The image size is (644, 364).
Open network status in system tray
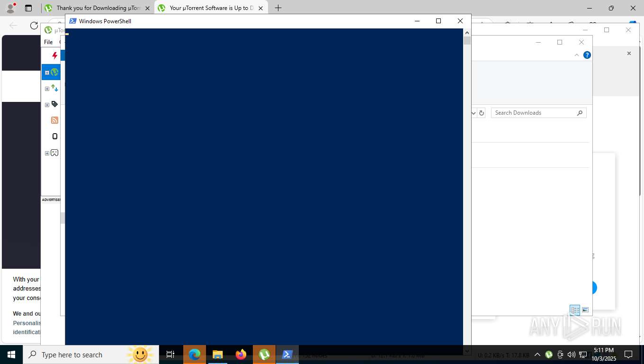(x=583, y=355)
